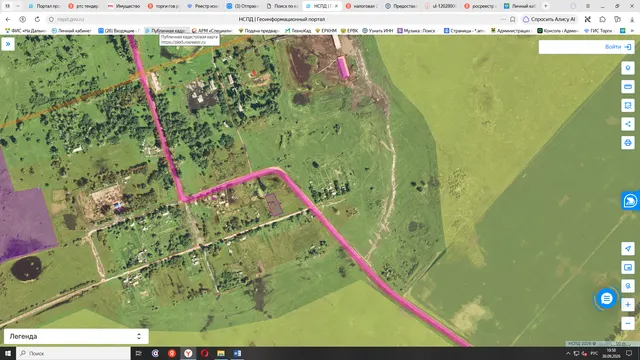Zoom out on the map

tap(628, 323)
